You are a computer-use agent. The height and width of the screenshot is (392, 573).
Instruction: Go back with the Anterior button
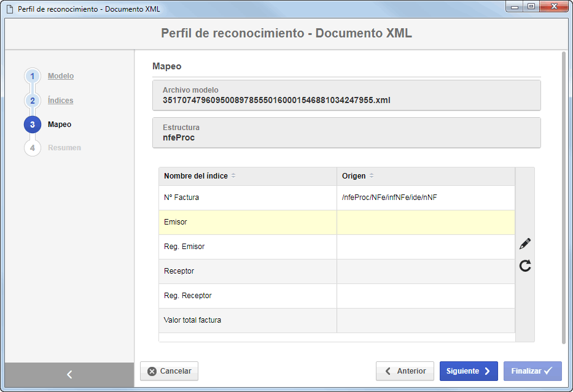coord(405,371)
